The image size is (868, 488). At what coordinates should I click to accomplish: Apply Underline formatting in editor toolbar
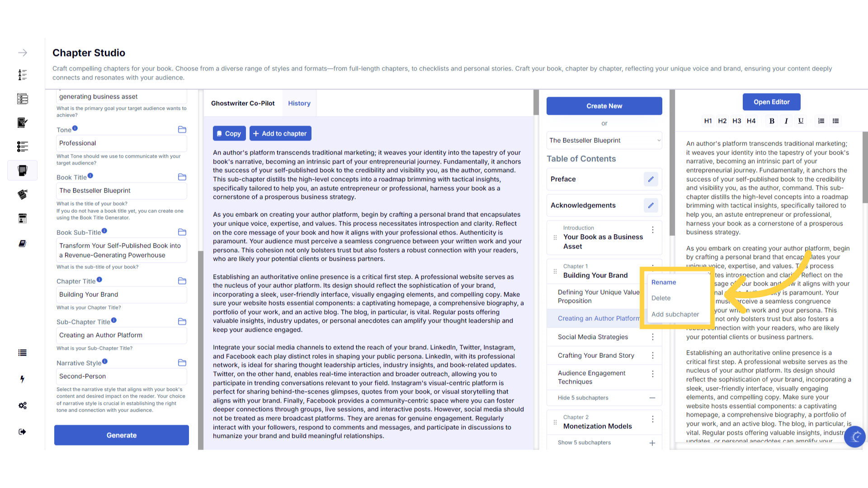[801, 121]
